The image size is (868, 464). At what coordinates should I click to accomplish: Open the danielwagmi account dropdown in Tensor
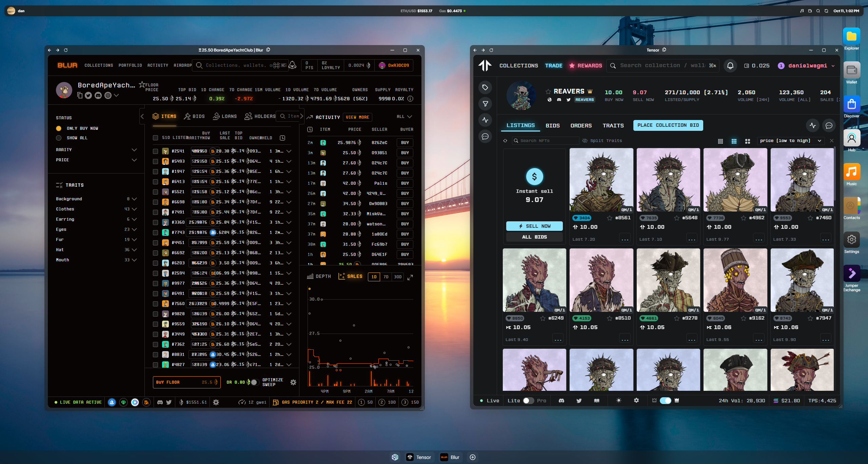point(833,66)
